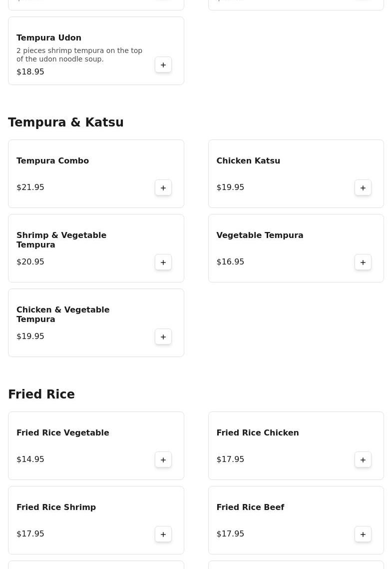Viewport: 392px width, 569px height.
Task: Add Tempura Combo to cart
Action: pos(163,188)
